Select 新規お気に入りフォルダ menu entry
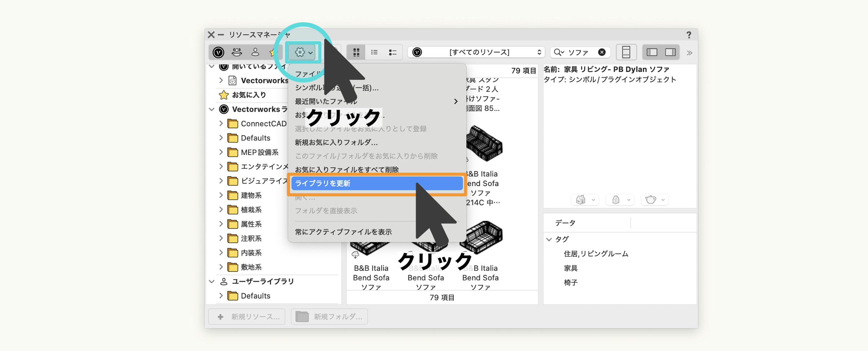This screenshot has width=868, height=351. [336, 142]
